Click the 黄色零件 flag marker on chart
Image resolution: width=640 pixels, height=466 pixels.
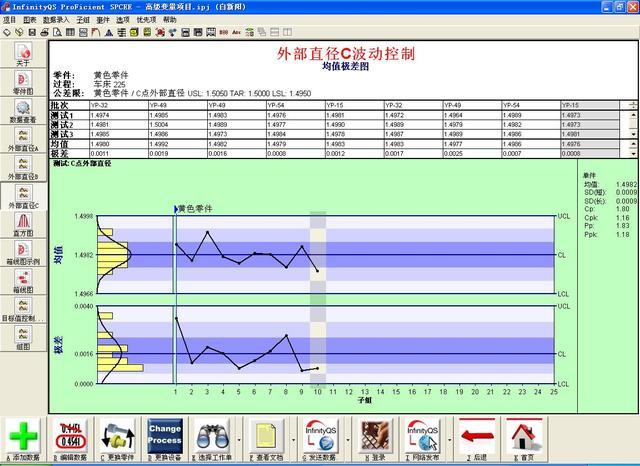(176, 209)
